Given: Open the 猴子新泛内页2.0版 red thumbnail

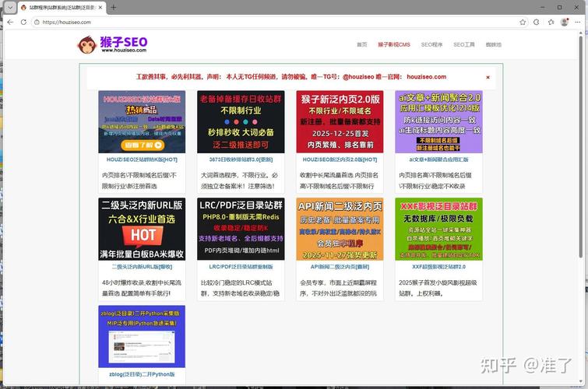Looking at the screenshot, I should 340,122.
